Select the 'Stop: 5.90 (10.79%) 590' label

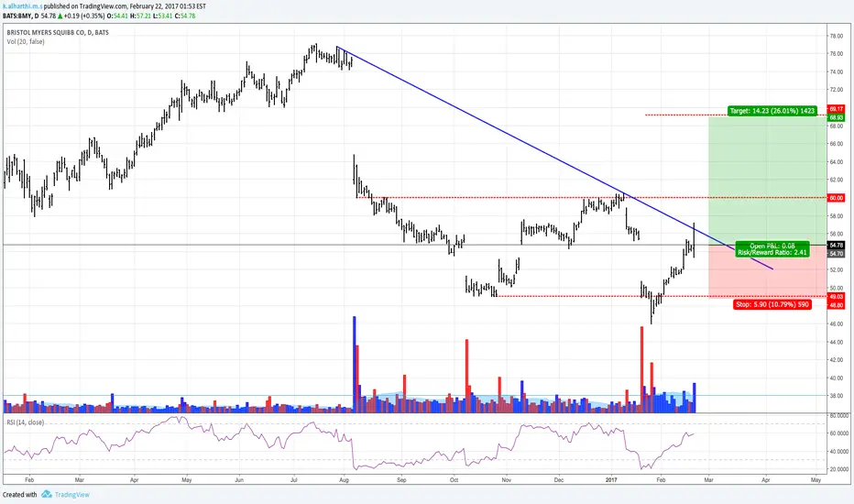coord(772,304)
